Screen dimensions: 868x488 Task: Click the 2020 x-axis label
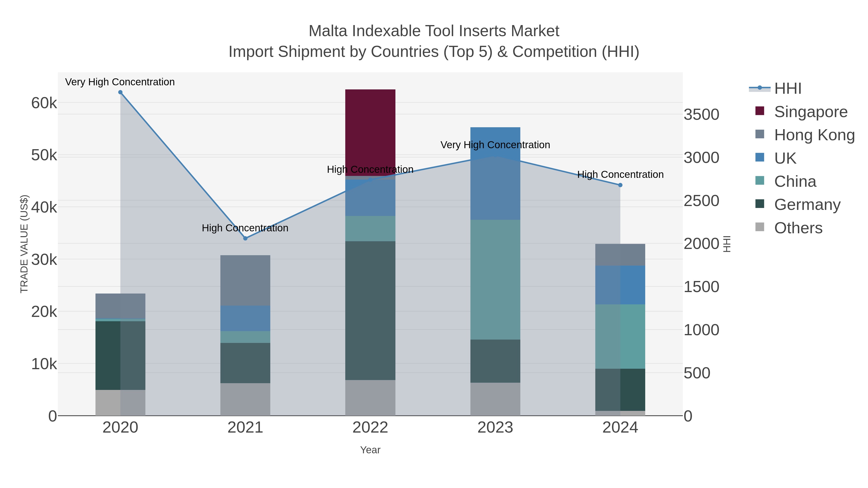120,428
